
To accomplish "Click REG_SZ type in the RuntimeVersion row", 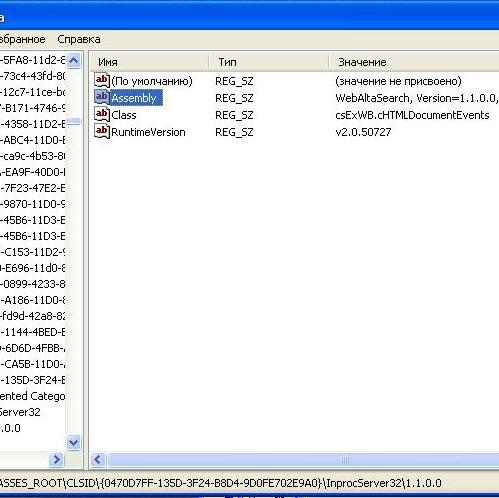I will tap(234, 132).
